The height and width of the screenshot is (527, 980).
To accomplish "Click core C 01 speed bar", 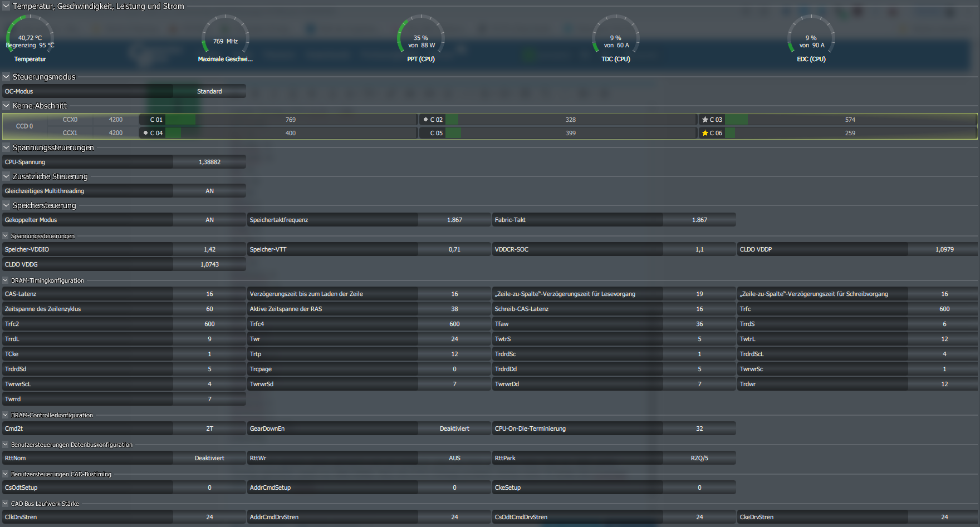I will pyautogui.click(x=291, y=120).
